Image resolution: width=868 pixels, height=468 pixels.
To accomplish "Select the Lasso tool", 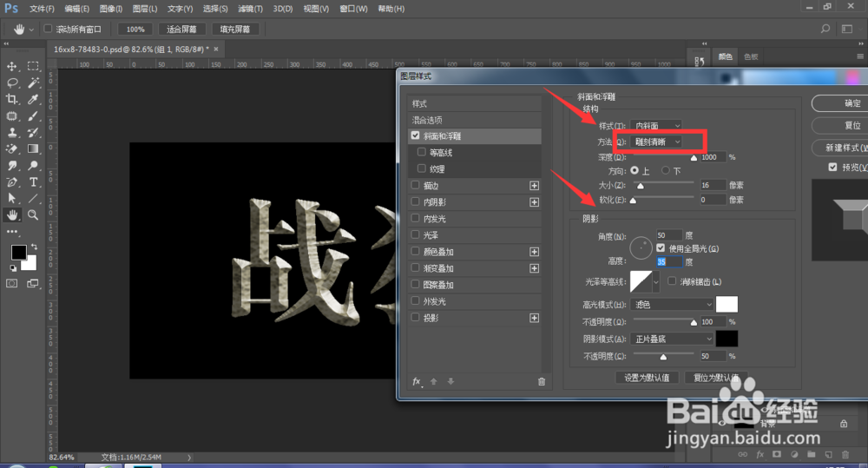I will [x=11, y=83].
